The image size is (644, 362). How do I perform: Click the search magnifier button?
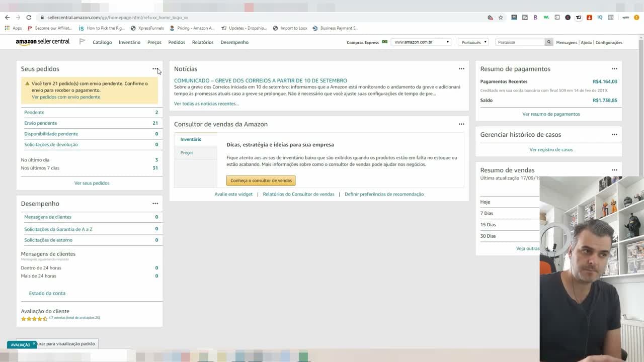549,42
